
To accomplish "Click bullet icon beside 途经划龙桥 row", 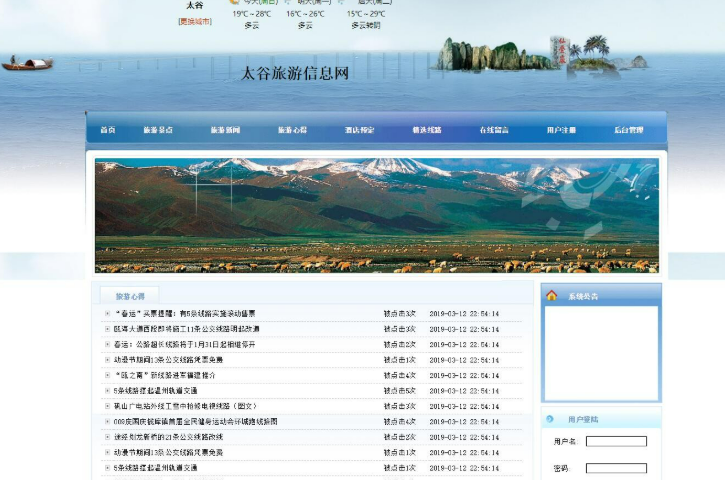I will [x=107, y=437].
